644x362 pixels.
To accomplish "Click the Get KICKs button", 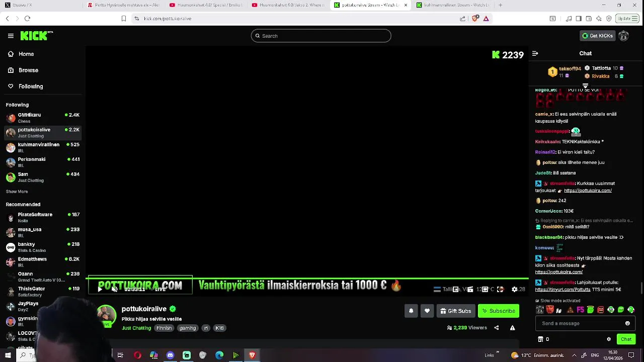I will (597, 36).
